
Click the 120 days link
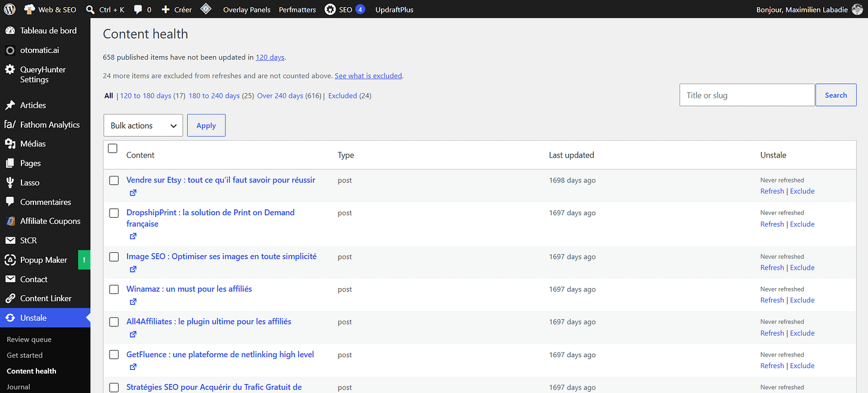(269, 57)
